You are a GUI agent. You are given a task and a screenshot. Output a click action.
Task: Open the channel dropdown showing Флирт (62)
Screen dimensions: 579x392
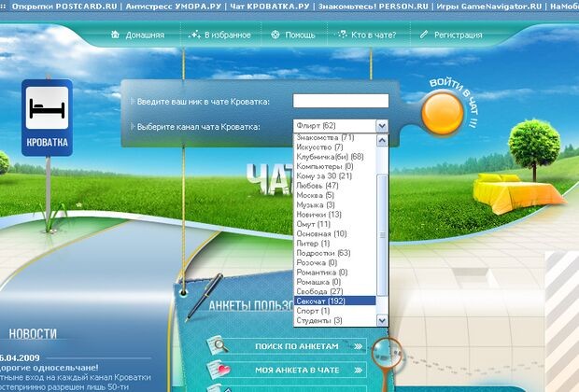341,126
